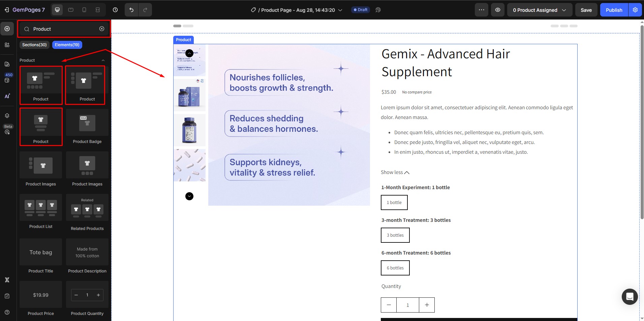This screenshot has width=644, height=321.
Task: Select the Product Badge element
Action: click(87, 127)
